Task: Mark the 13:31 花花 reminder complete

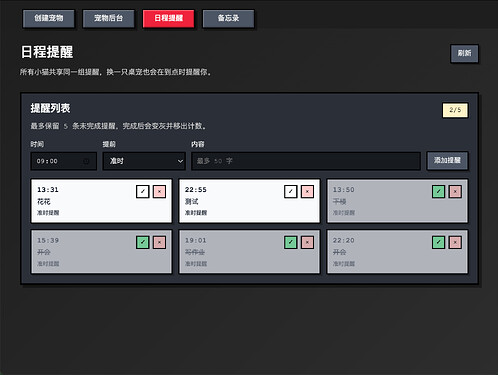Action: point(143,192)
